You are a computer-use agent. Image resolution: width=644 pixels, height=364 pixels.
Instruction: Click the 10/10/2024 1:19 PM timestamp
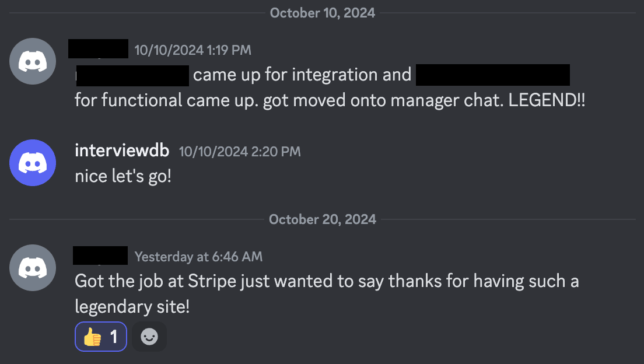192,50
